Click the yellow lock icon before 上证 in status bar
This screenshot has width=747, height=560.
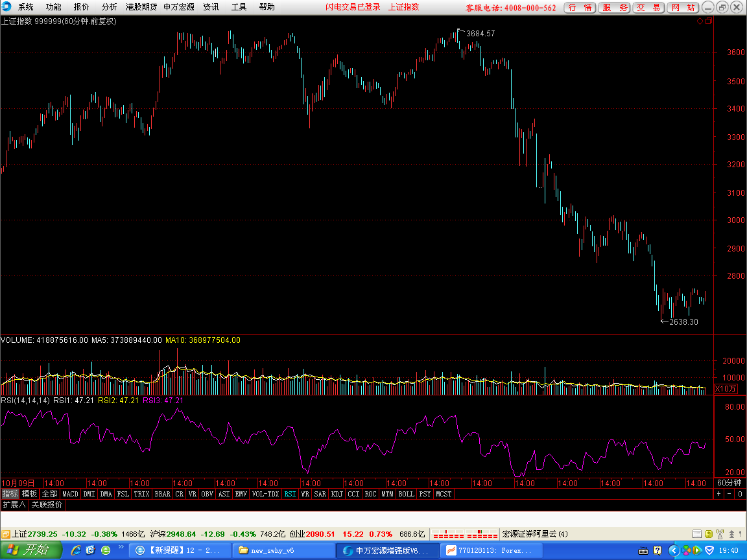[x=6, y=534]
